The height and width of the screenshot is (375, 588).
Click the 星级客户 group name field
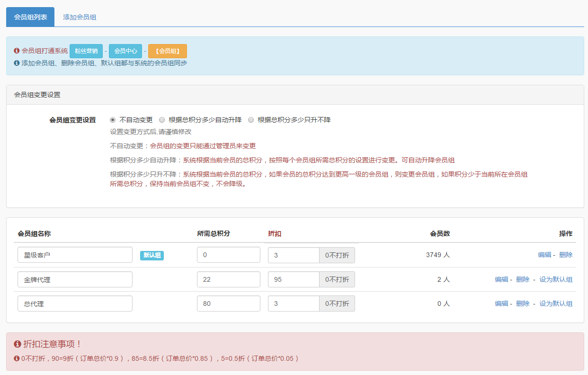point(75,255)
